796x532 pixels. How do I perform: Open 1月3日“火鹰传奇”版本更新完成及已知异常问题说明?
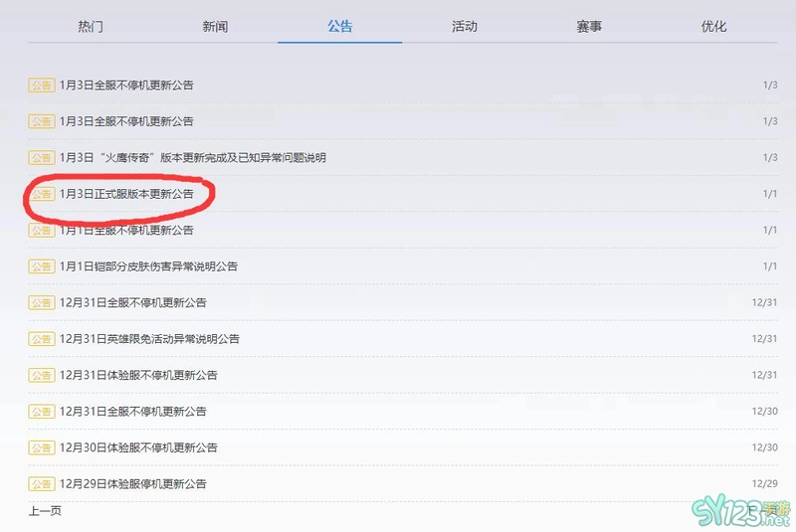[x=192, y=158]
